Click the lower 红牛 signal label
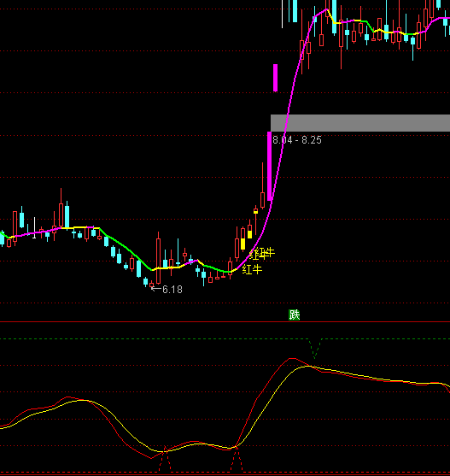Viewport: 450px width, 476px height. tap(252, 269)
